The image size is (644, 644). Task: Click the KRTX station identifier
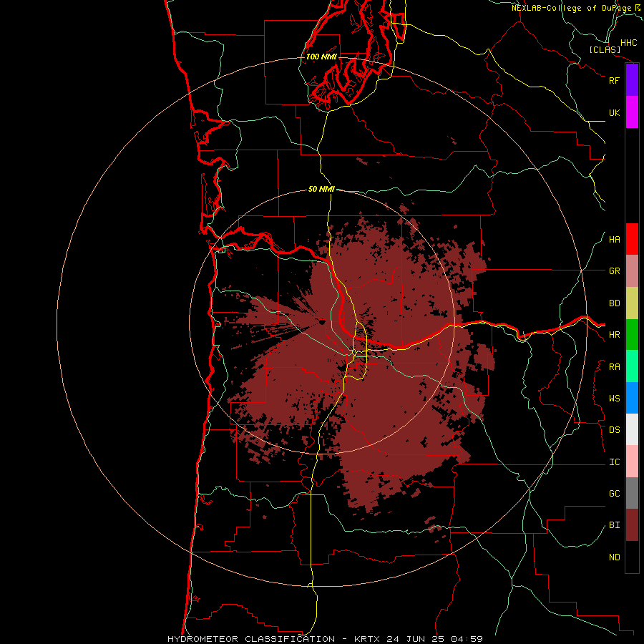(x=367, y=639)
